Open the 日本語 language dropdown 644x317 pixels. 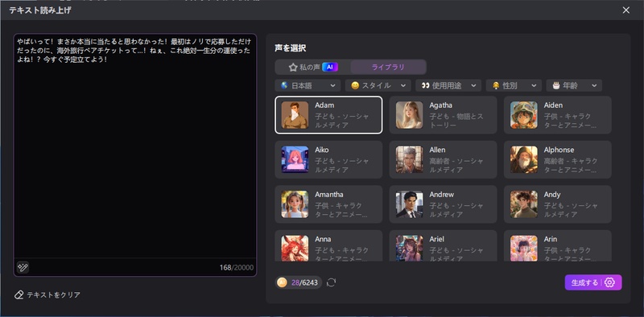tap(308, 85)
